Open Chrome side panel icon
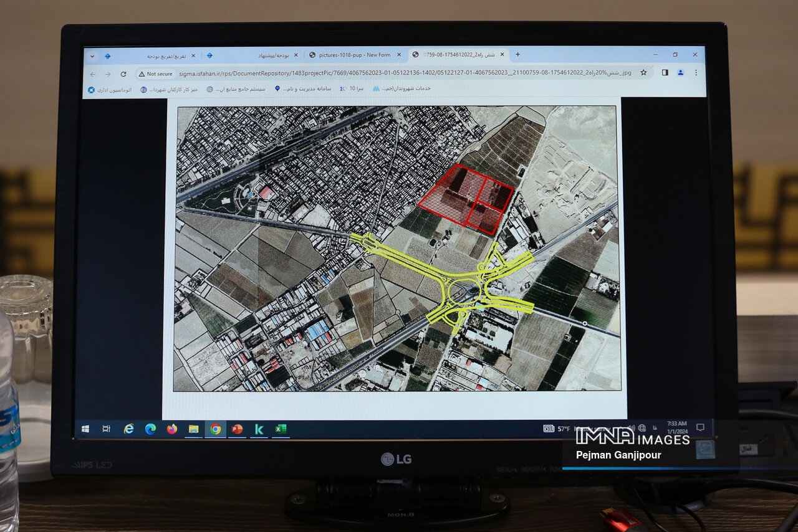The height and width of the screenshot is (532, 798). pyautogui.click(x=665, y=72)
